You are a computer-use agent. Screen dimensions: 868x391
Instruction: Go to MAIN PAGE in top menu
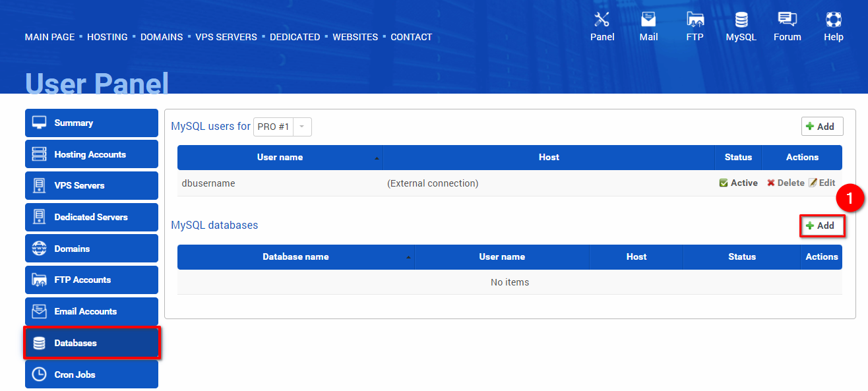click(50, 37)
